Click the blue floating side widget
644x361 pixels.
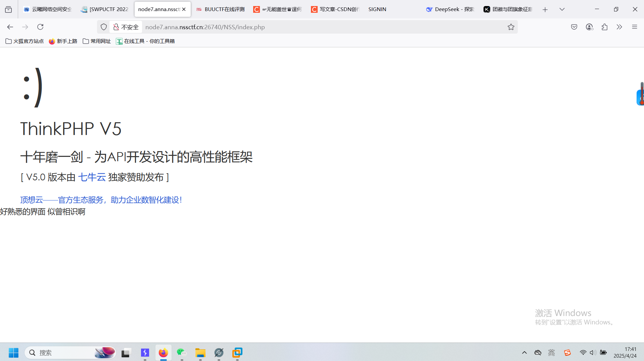click(640, 97)
